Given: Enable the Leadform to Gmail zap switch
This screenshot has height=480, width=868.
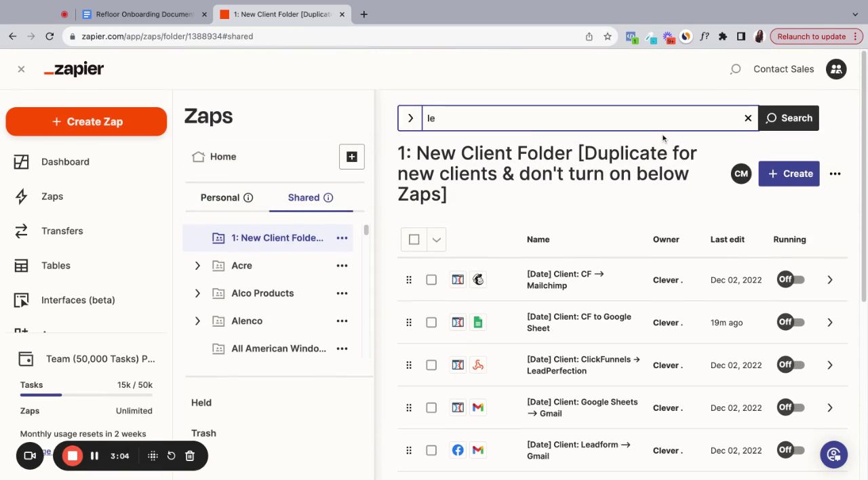Looking at the screenshot, I should click(x=791, y=450).
